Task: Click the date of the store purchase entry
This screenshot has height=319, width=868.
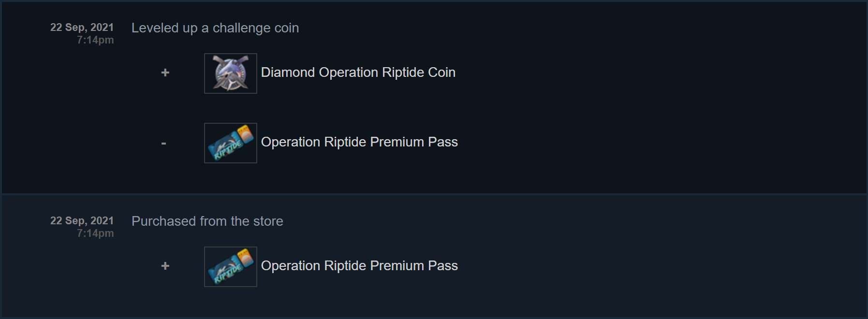Action: [x=82, y=221]
